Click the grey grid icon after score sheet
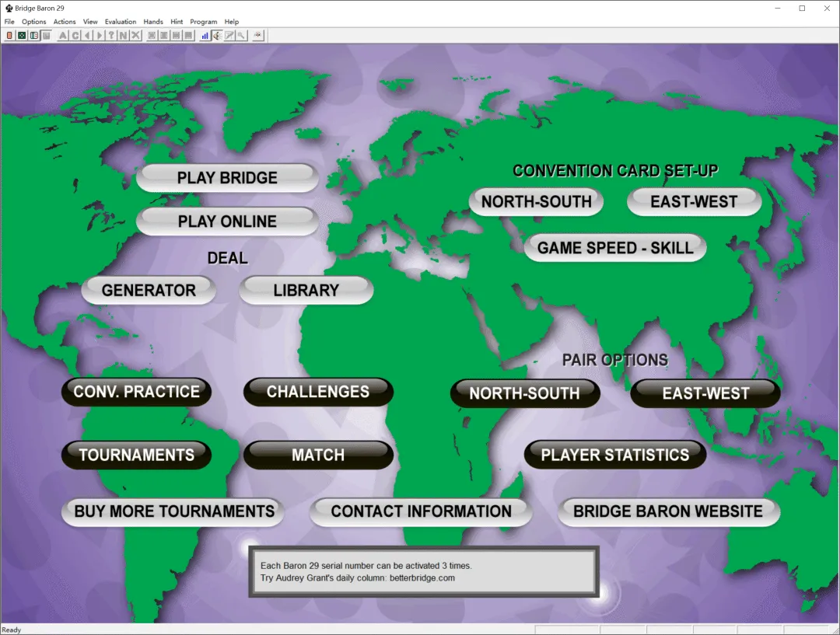Viewport: 840px width, 635px height. (46, 35)
